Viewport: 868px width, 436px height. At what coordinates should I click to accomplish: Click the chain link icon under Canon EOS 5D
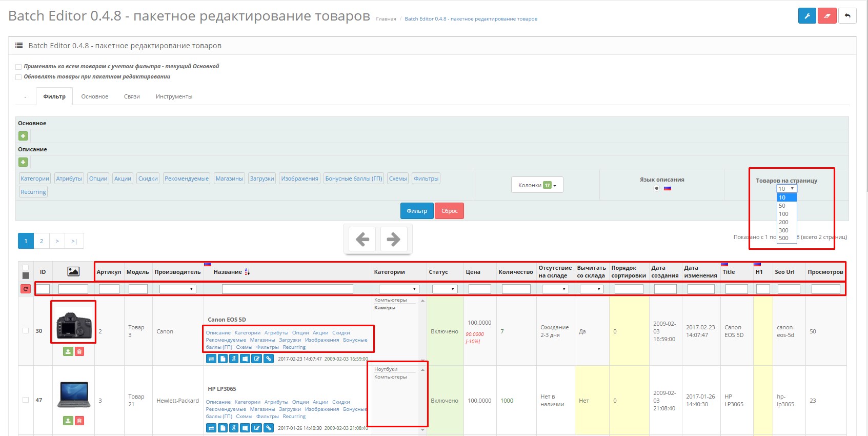click(x=269, y=359)
